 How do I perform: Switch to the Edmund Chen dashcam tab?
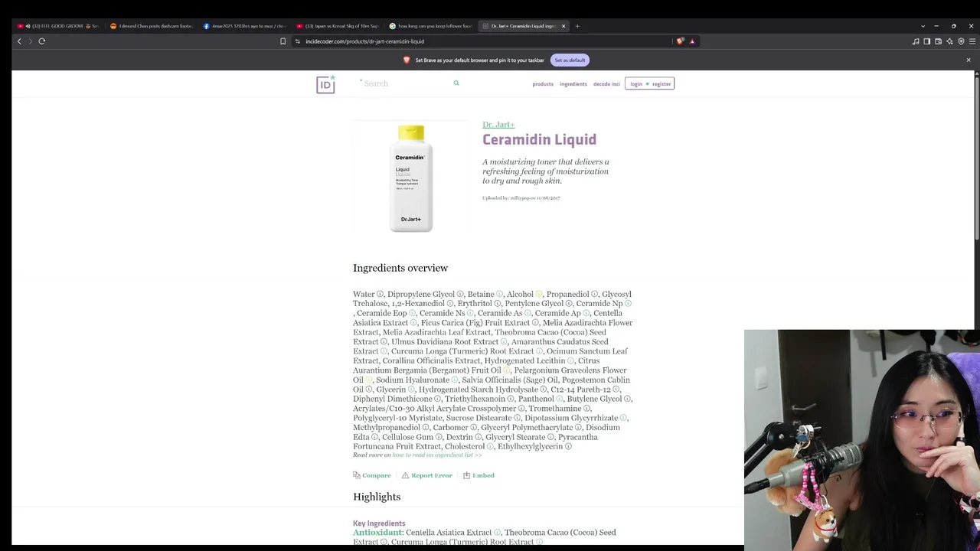(x=151, y=26)
